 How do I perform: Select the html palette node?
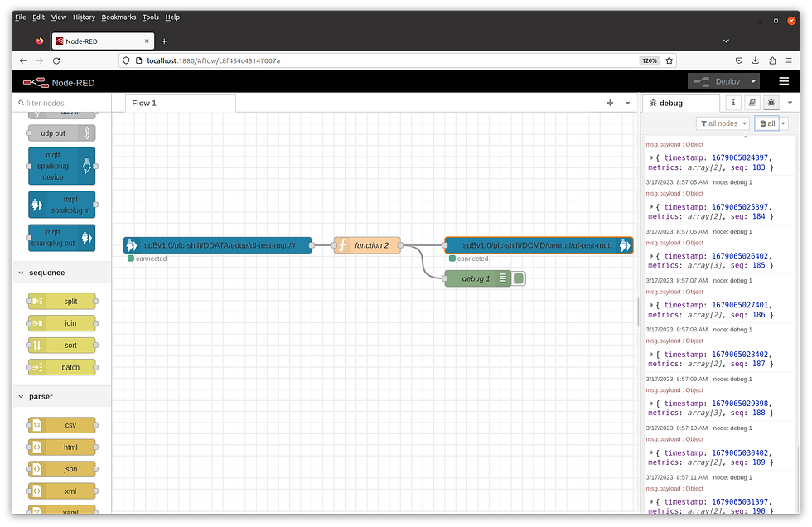pos(61,447)
